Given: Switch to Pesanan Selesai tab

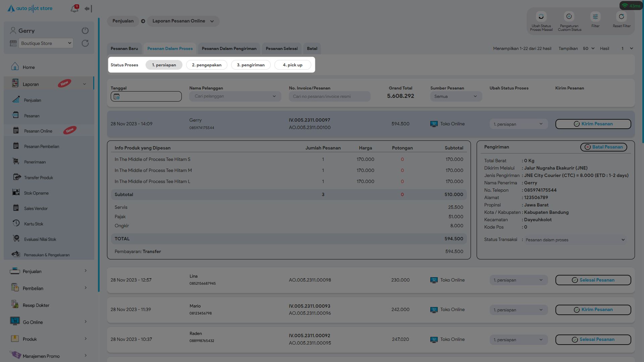Looking at the screenshot, I should pos(281,49).
